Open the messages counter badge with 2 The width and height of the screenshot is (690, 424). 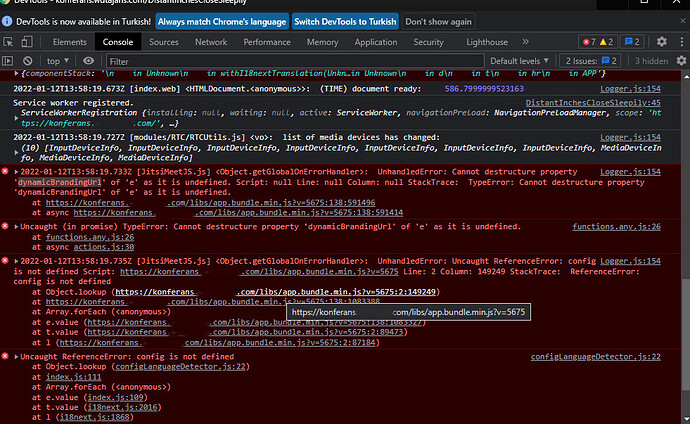(632, 42)
